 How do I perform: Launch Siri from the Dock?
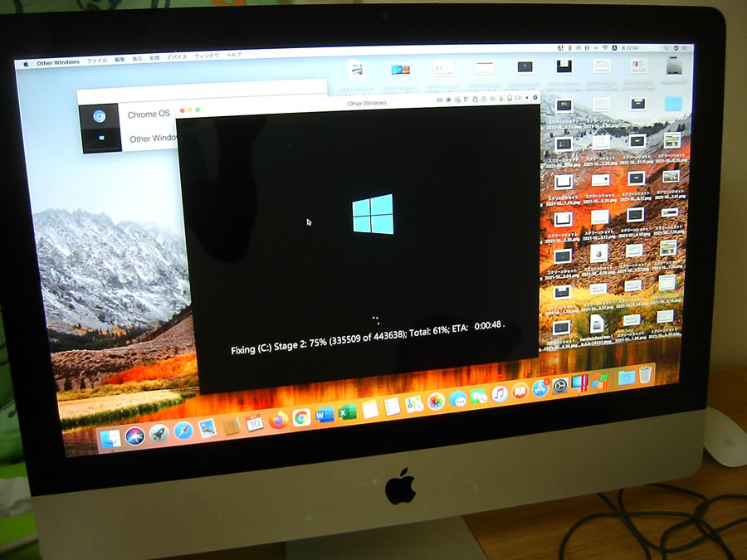135,436
